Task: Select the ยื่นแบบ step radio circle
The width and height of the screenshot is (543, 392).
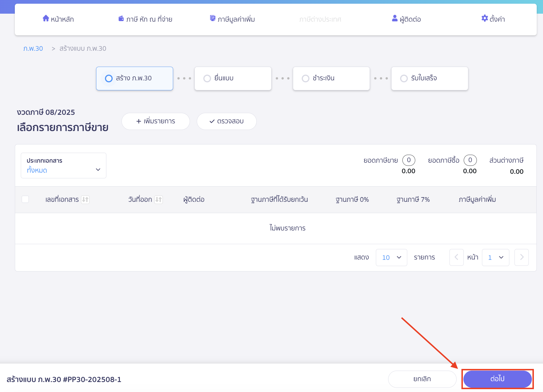Action: pos(207,78)
